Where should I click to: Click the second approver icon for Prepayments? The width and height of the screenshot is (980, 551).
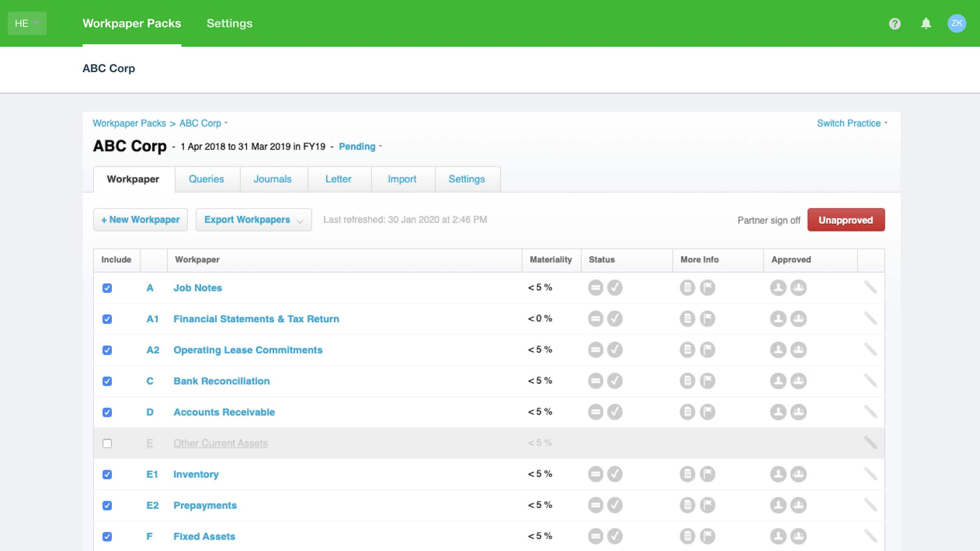(x=798, y=505)
